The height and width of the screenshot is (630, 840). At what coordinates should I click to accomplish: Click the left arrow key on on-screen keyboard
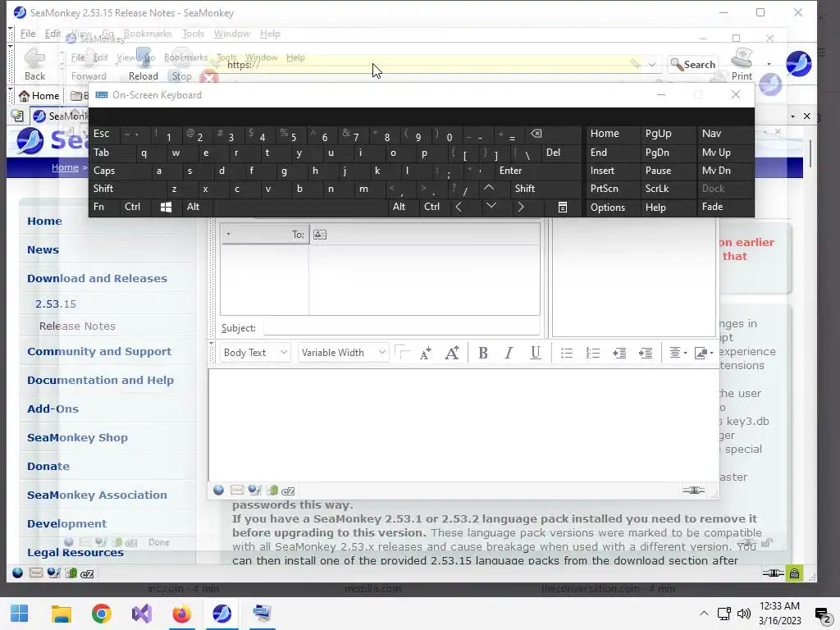coord(459,207)
